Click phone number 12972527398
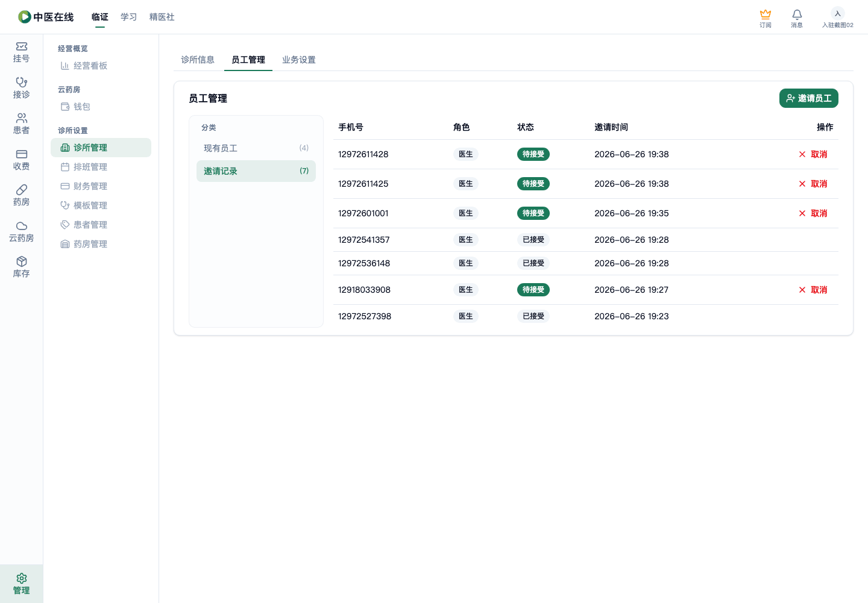The image size is (868, 603). 365,316
